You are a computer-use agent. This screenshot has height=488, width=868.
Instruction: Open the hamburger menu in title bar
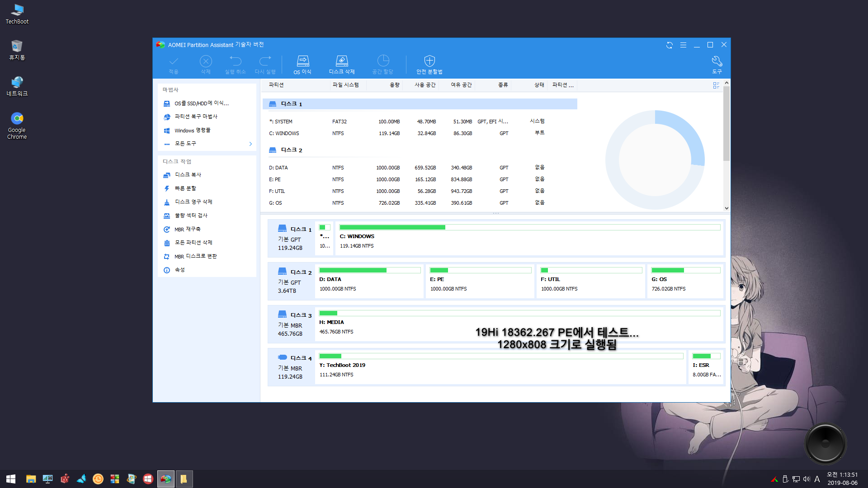coord(683,45)
